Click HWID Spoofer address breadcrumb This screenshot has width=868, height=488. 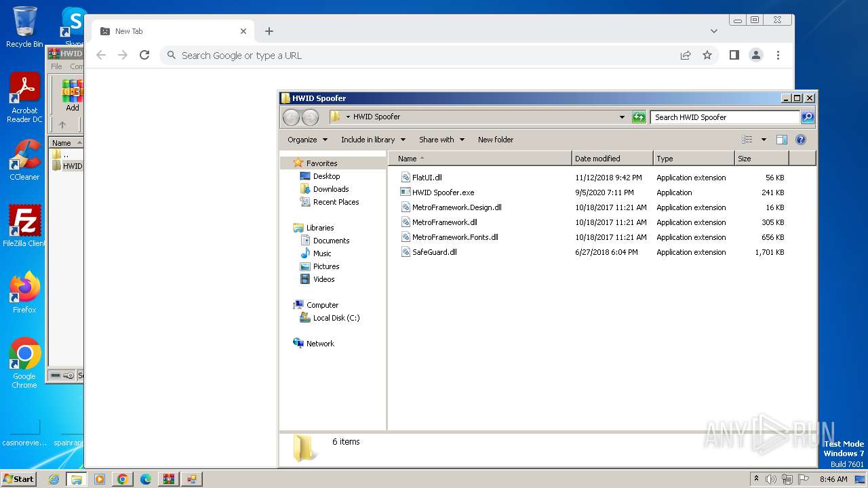click(376, 117)
